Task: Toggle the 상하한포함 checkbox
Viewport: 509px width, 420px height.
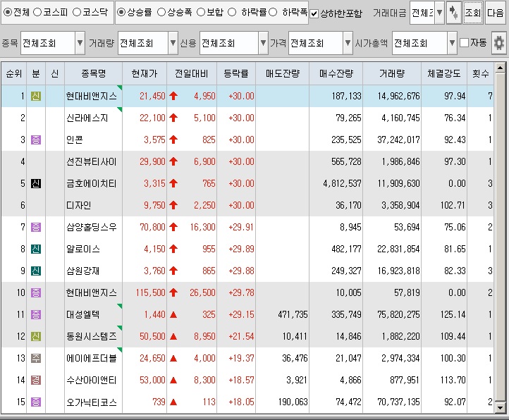Action: 314,14
